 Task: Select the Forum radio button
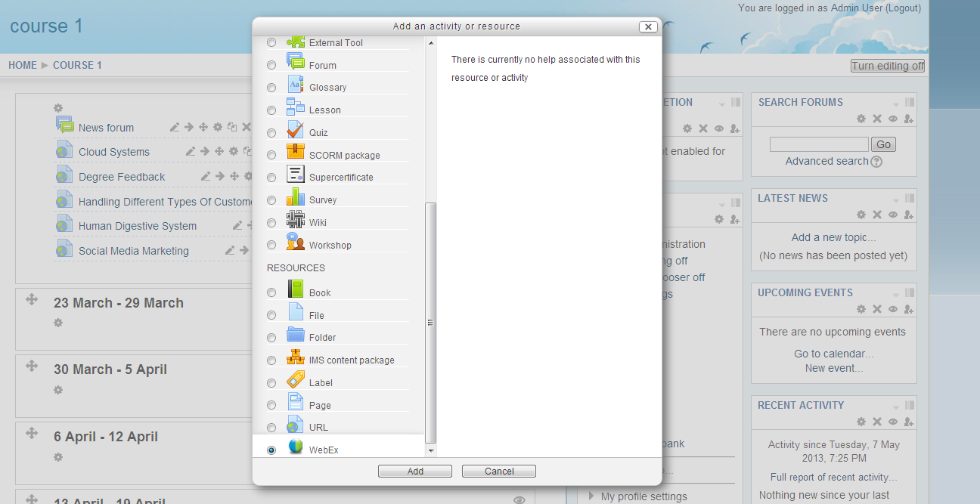click(271, 66)
